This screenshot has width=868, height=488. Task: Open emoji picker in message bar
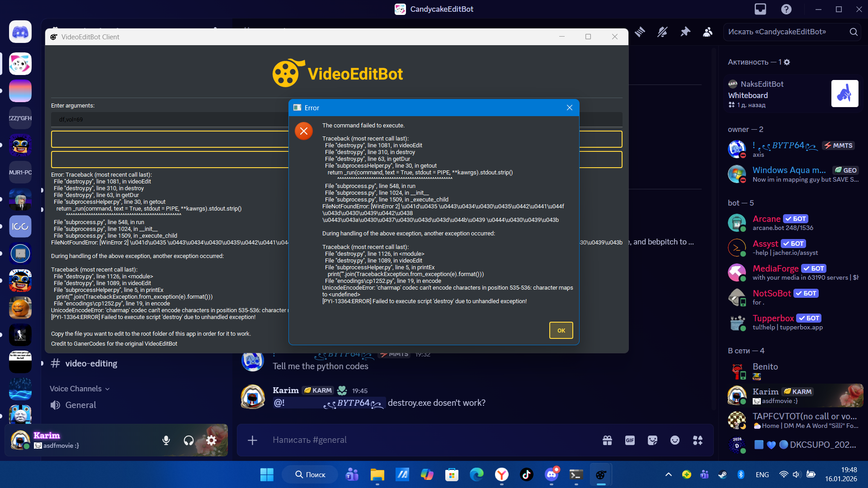(675, 440)
